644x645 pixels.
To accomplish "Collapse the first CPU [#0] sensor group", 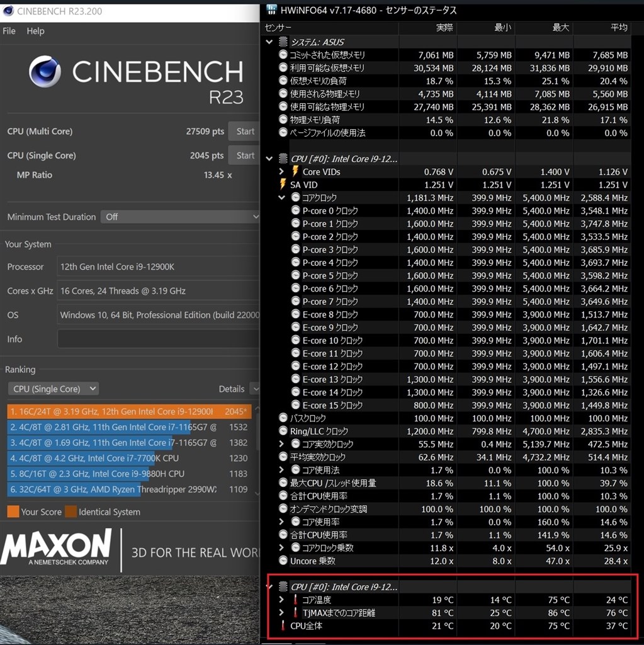I will [269, 159].
